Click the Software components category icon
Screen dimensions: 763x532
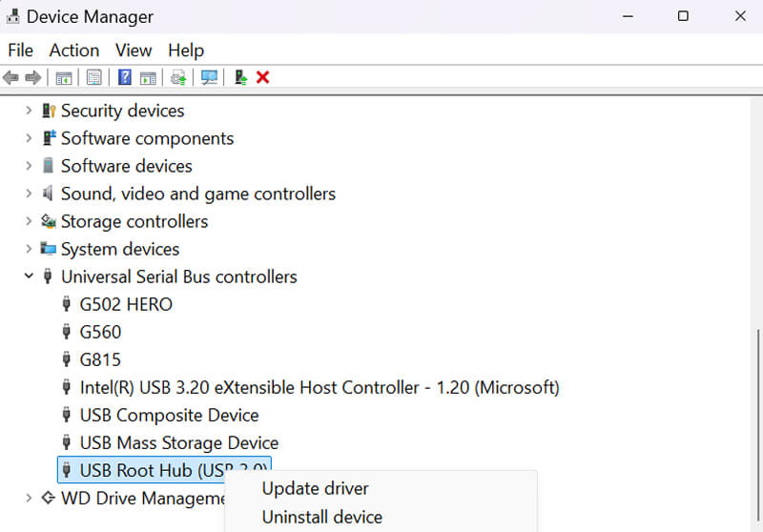click(49, 138)
